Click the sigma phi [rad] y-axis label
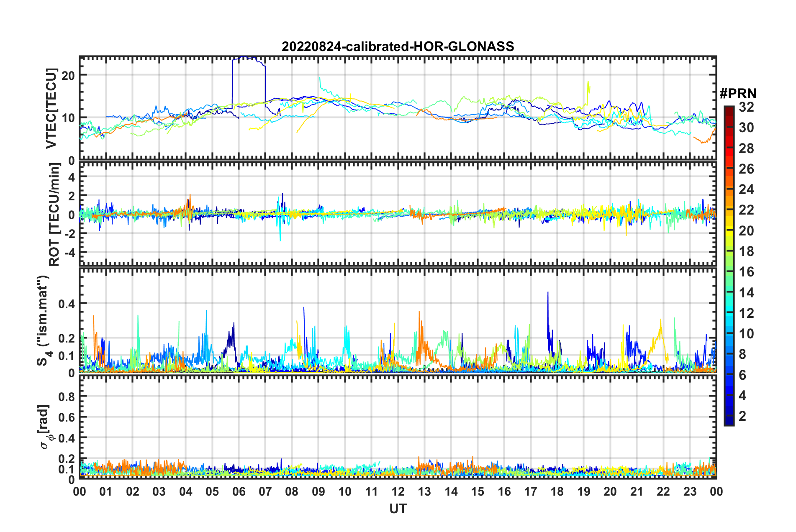Viewport: 796px width, 532px height. (x=44, y=427)
